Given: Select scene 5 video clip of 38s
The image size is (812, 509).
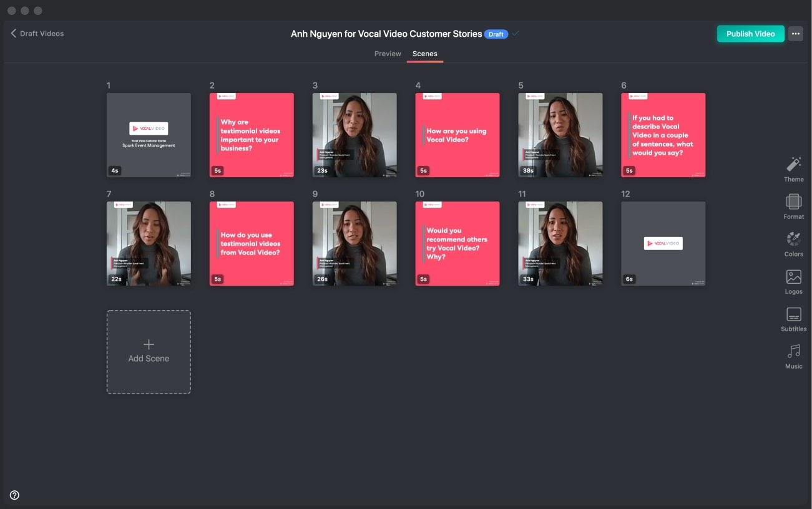Looking at the screenshot, I should (x=560, y=135).
